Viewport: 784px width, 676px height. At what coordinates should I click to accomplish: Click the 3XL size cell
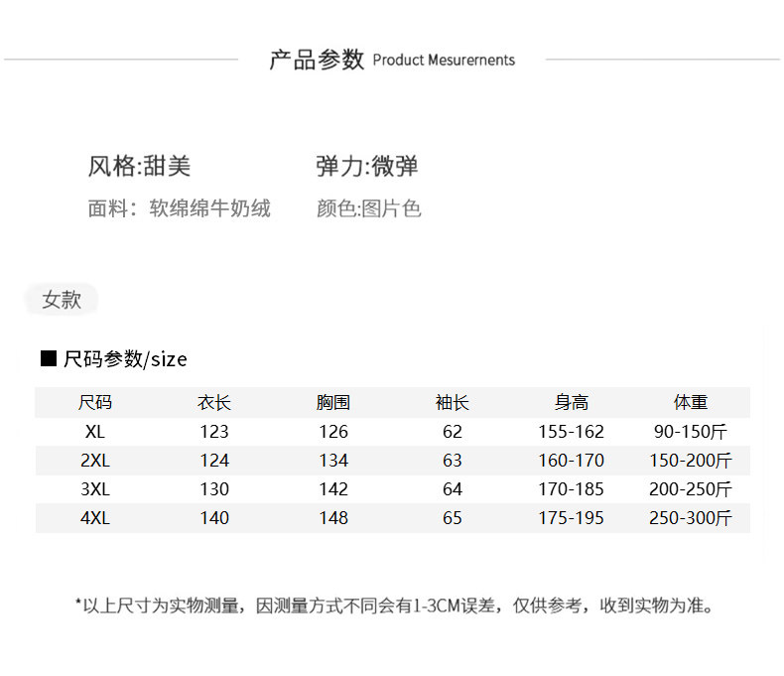[95, 489]
